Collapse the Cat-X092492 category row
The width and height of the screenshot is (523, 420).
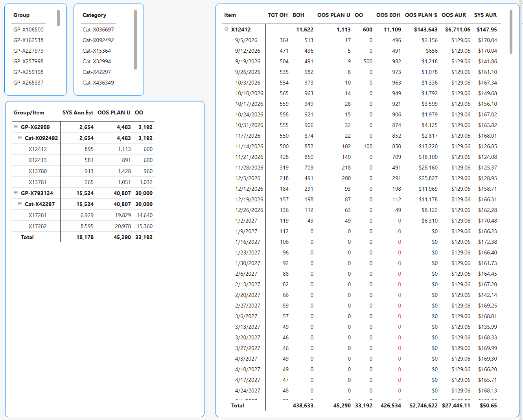point(20,138)
